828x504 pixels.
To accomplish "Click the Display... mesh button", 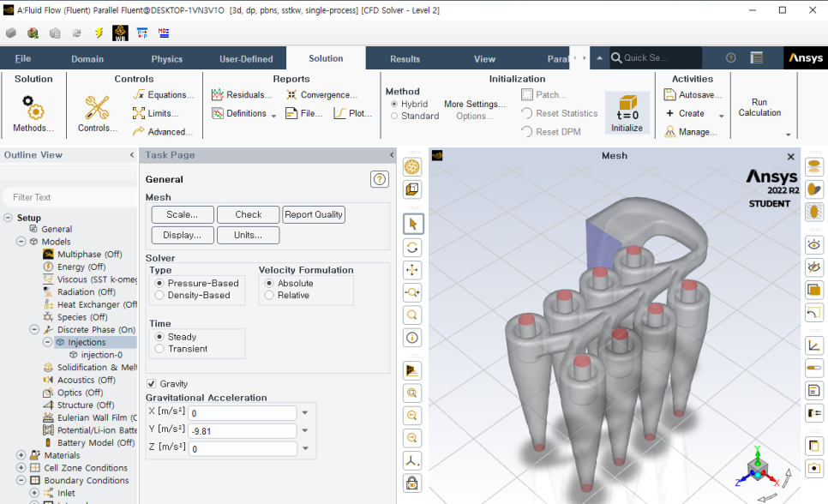I will coord(183,235).
